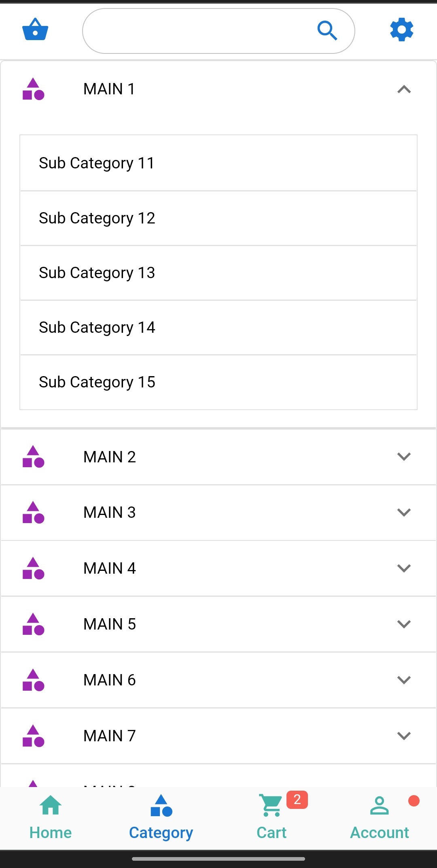
Task: Select Sub Category 12 entry
Action: click(x=218, y=218)
